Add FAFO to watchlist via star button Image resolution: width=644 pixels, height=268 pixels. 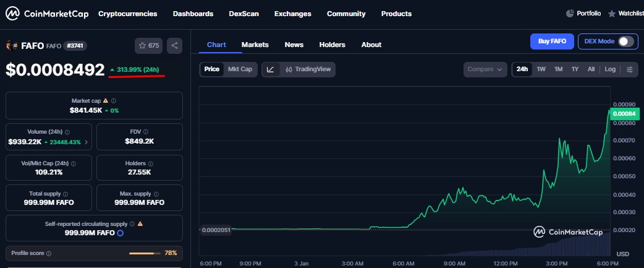[x=149, y=45]
